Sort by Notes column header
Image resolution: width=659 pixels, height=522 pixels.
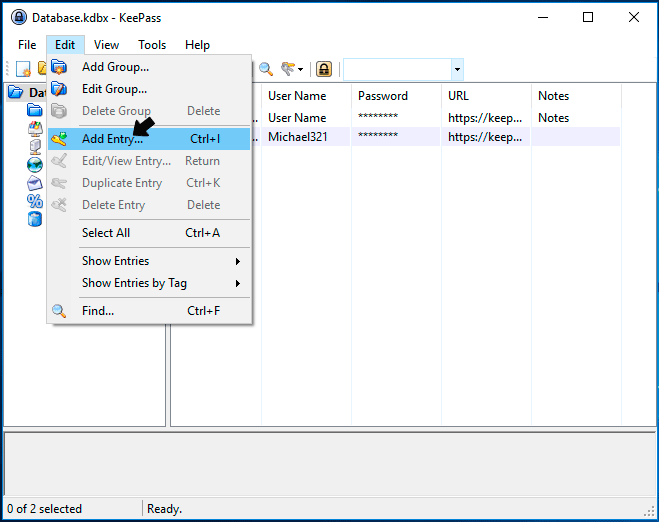576,96
